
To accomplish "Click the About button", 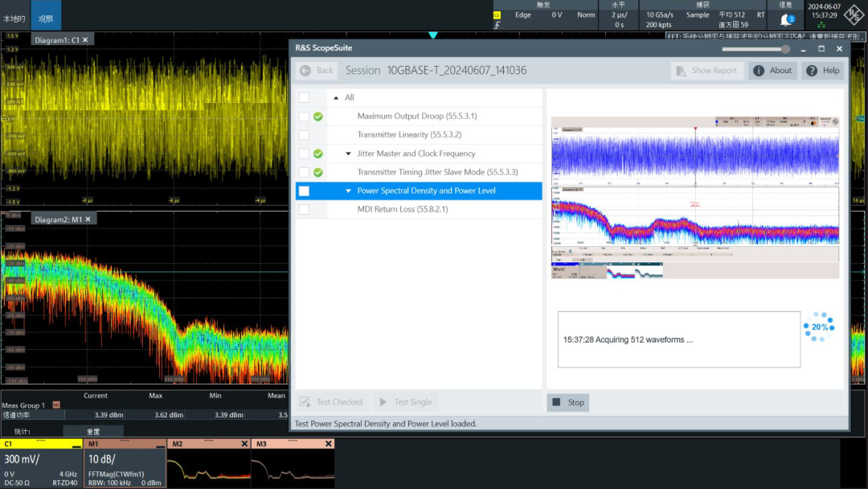I will click(x=773, y=70).
